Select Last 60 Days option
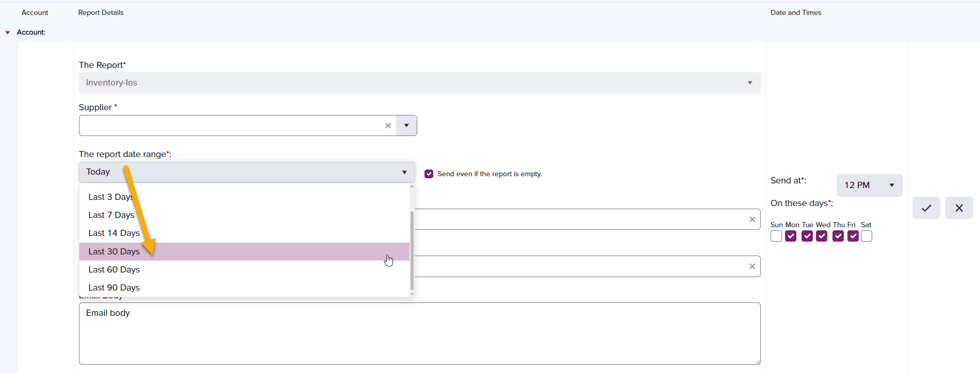 [244, 269]
